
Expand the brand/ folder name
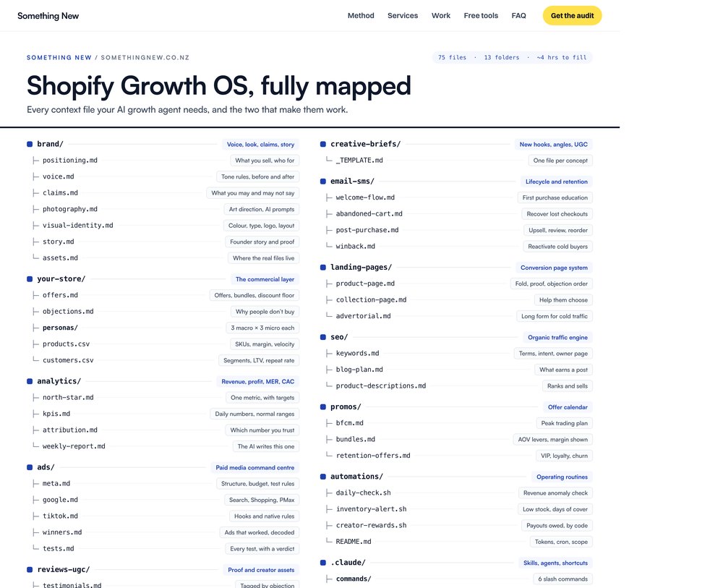pyautogui.click(x=51, y=144)
